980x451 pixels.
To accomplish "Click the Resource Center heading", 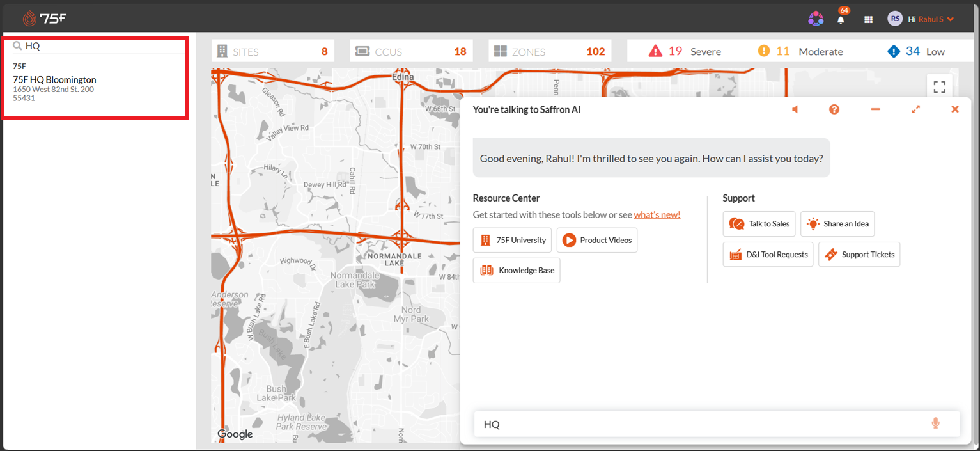I will 506,198.
